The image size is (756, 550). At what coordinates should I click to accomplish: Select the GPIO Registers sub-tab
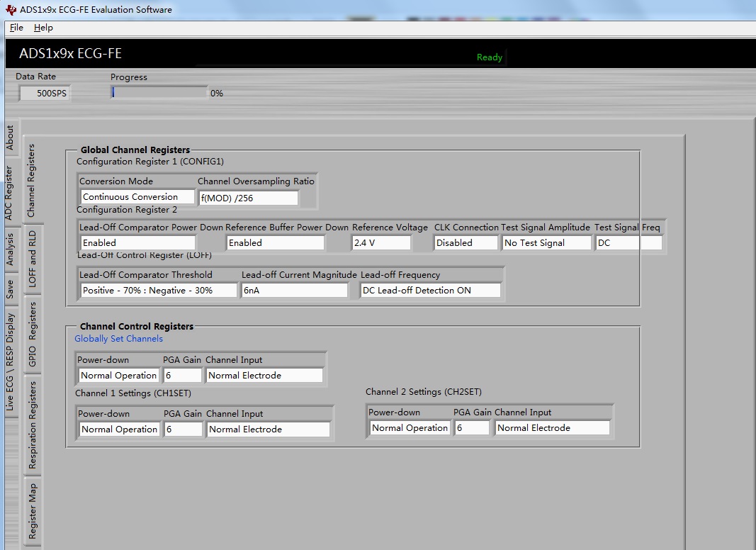(33, 334)
